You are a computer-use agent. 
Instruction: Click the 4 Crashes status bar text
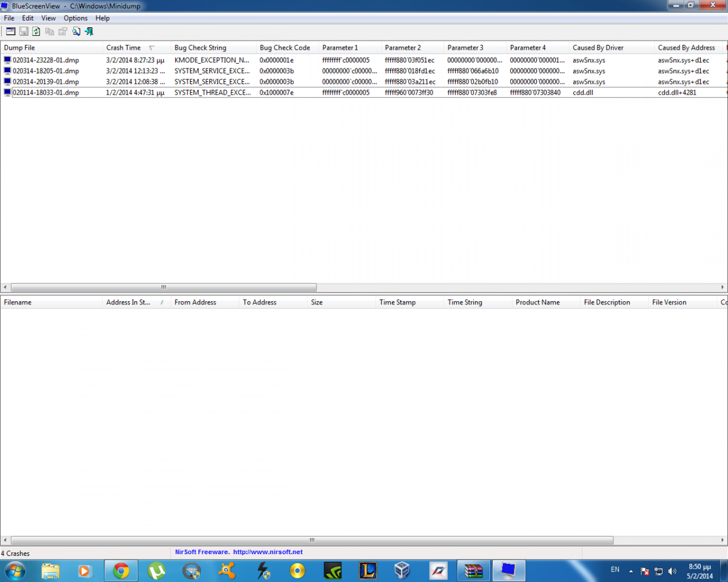coord(16,553)
